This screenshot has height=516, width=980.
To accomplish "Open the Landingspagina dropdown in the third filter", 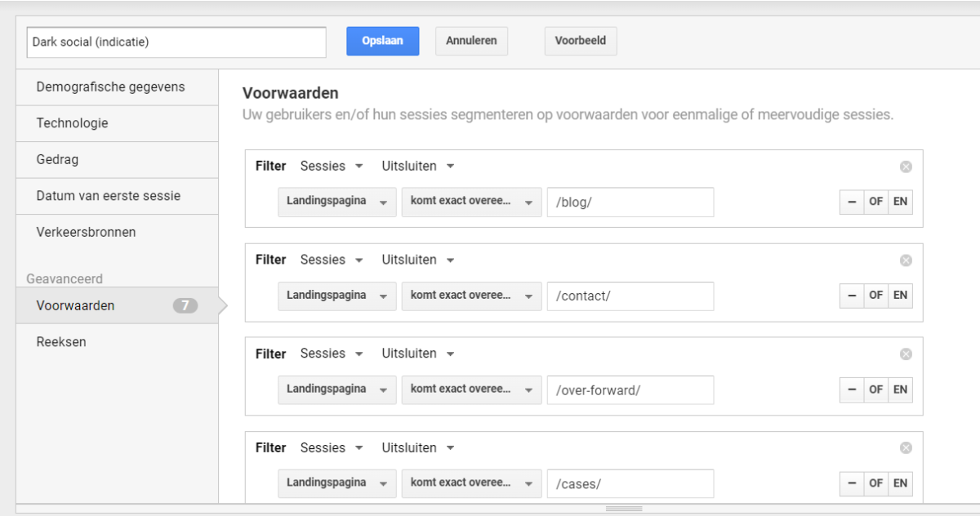I will click(336, 389).
